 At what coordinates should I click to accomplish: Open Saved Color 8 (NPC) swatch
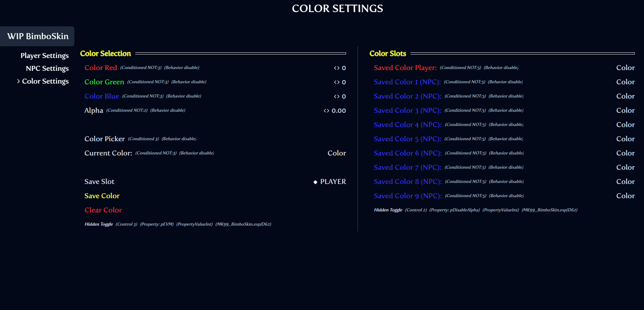click(x=625, y=182)
